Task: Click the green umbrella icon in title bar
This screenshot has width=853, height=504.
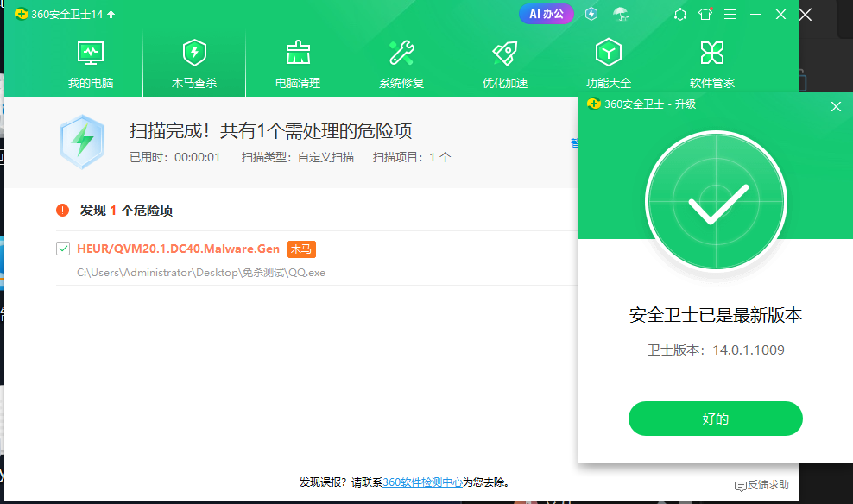Action: pyautogui.click(x=620, y=14)
